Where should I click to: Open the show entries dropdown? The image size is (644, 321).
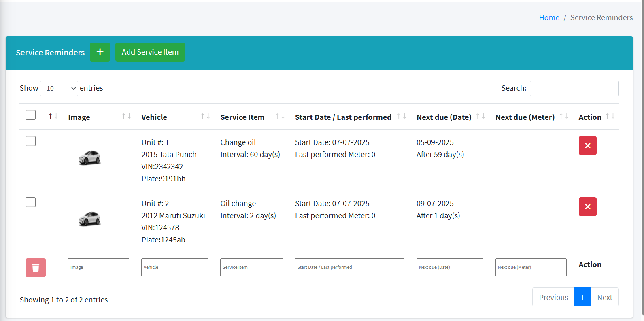(59, 88)
